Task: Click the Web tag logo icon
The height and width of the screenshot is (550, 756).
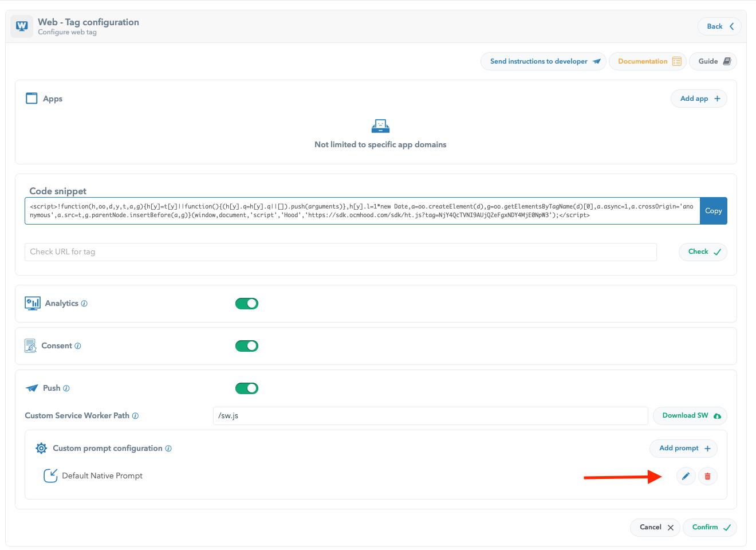Action: point(22,26)
